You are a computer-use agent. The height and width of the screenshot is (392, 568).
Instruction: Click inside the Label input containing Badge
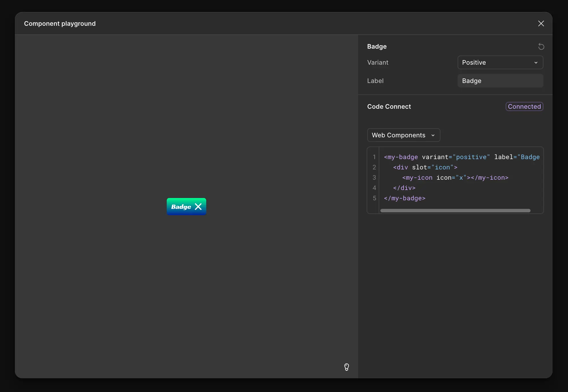500,81
